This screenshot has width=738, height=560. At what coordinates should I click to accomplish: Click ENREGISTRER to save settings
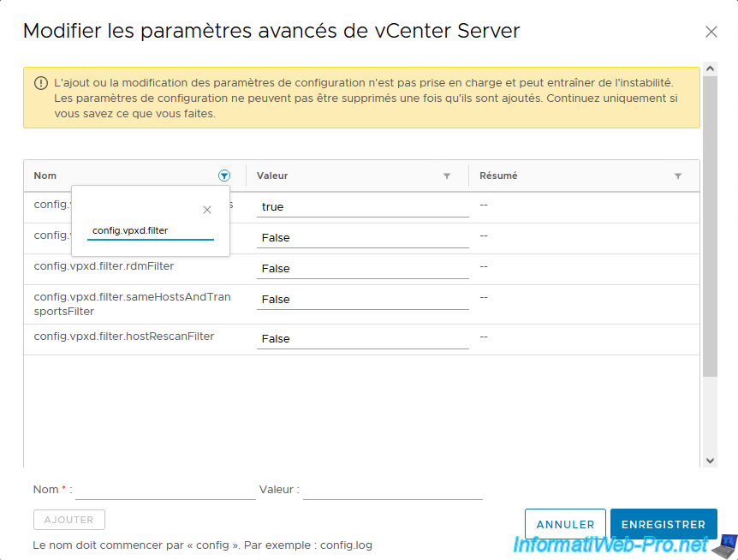[664, 524]
